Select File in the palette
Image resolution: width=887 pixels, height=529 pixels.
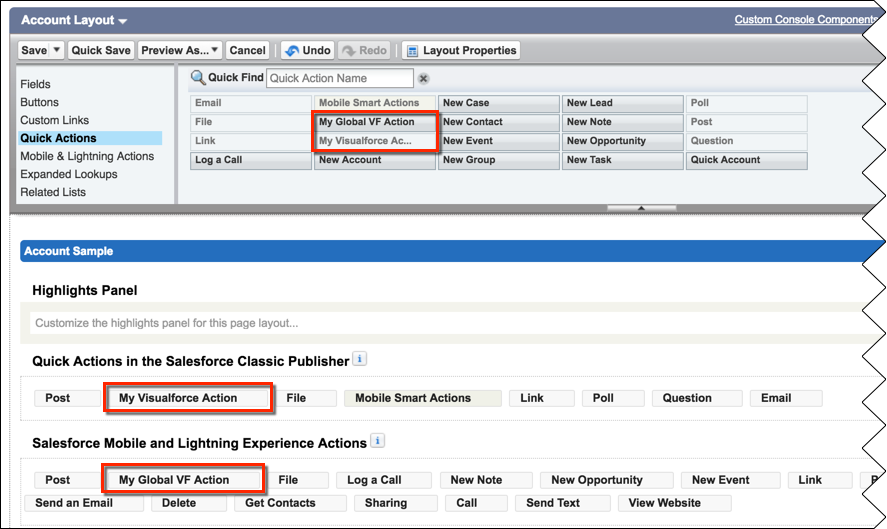[x=251, y=122]
